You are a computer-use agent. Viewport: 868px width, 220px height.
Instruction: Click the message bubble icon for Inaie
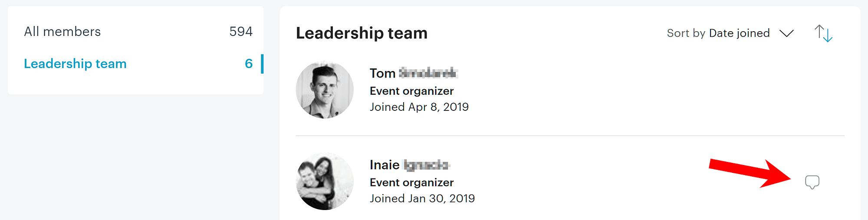812,182
